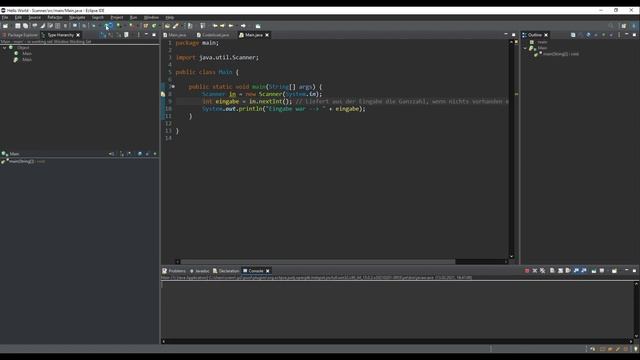Select main(String[]) method in Outline view
The image size is (640, 360).
(x=558, y=54)
